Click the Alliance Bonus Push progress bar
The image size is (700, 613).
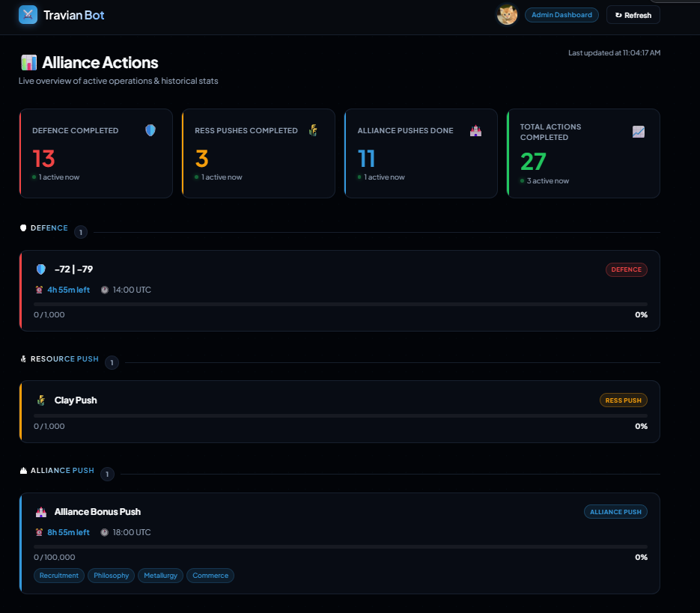click(x=341, y=546)
